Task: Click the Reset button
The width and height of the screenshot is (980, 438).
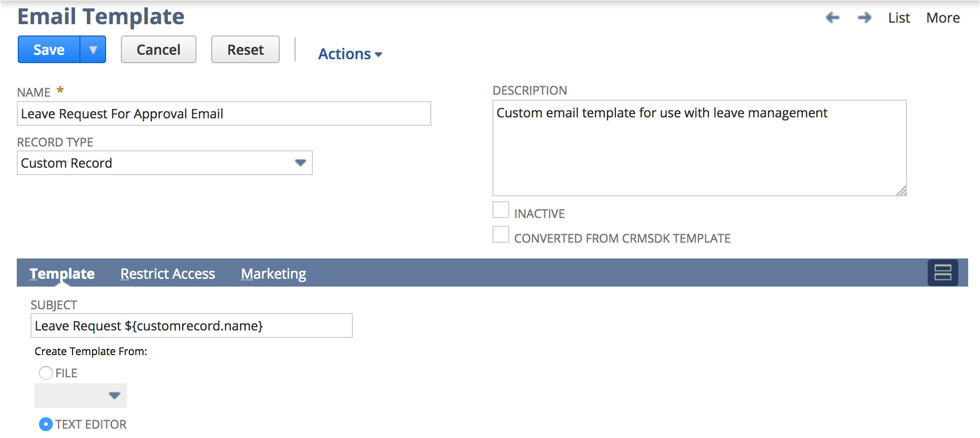Action: (x=245, y=50)
